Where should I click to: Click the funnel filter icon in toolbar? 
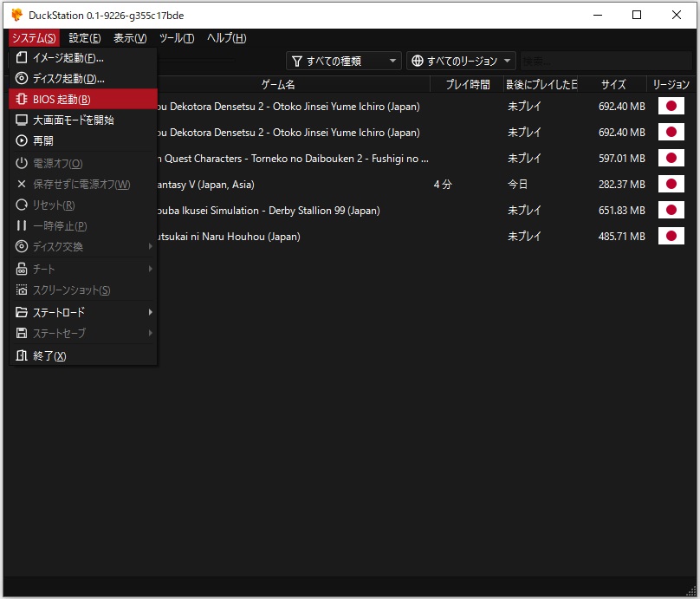[x=297, y=62]
